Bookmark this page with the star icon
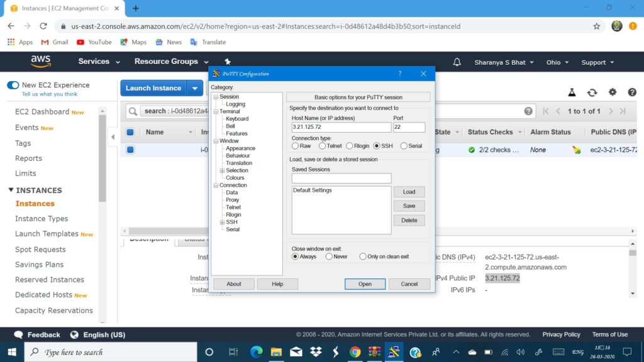The image size is (644, 362). [596, 26]
